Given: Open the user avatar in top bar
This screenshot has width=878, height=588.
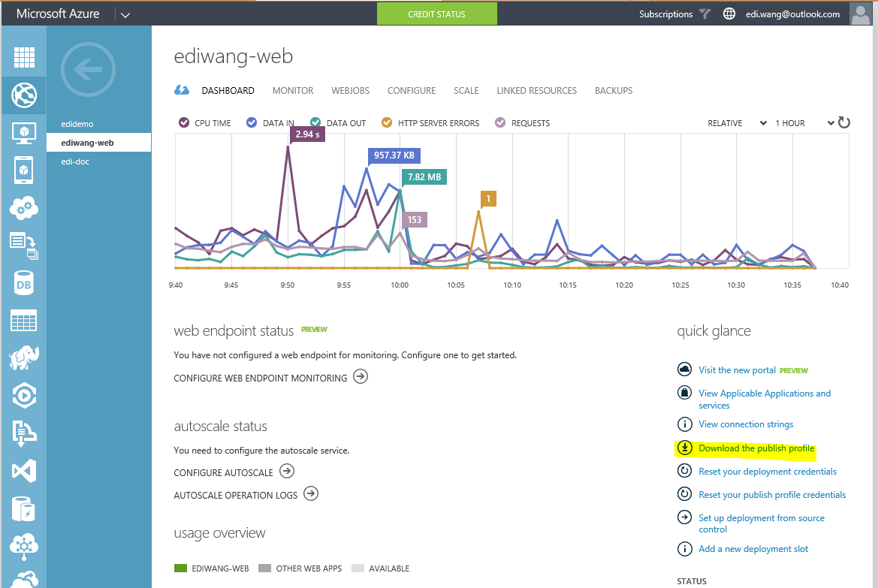Looking at the screenshot, I should tap(861, 14).
